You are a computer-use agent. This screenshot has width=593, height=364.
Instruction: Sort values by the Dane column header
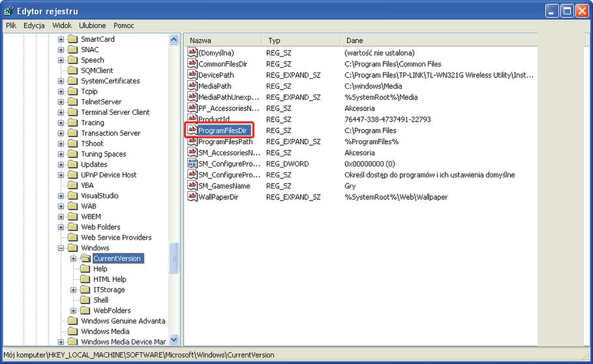click(438, 40)
